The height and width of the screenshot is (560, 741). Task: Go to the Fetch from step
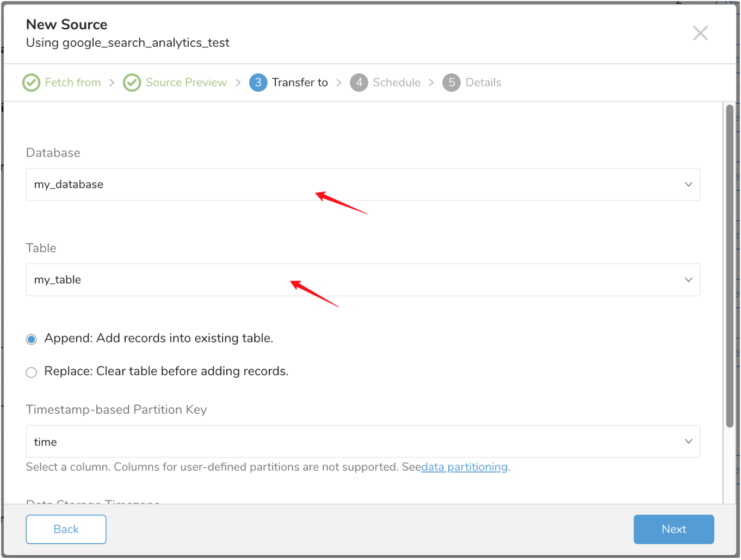[x=73, y=83]
